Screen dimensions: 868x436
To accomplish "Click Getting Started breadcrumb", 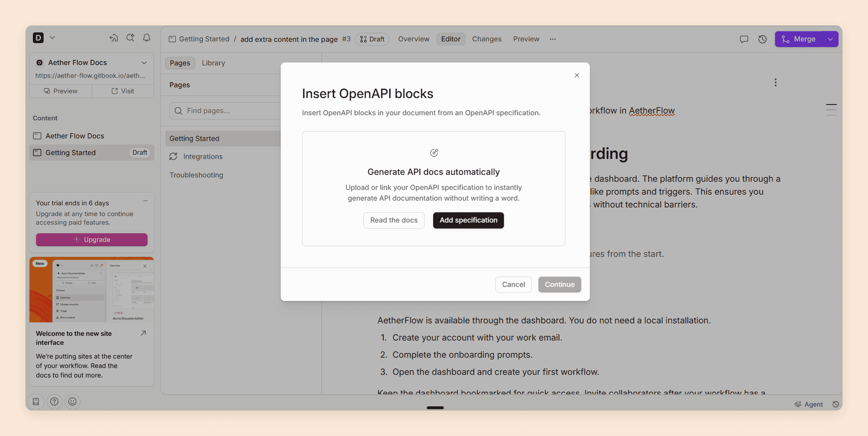I will point(204,39).
